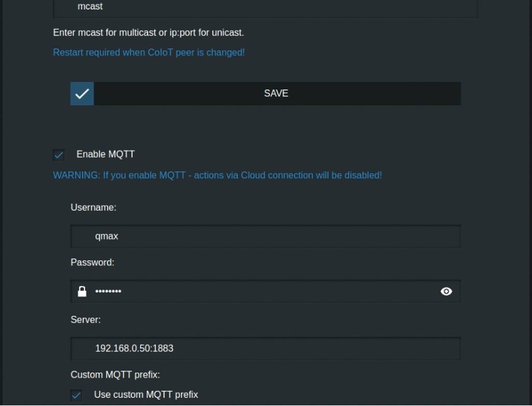Click the 'Enable MQTT' label text
This screenshot has height=406, width=532.
pyautogui.click(x=105, y=154)
